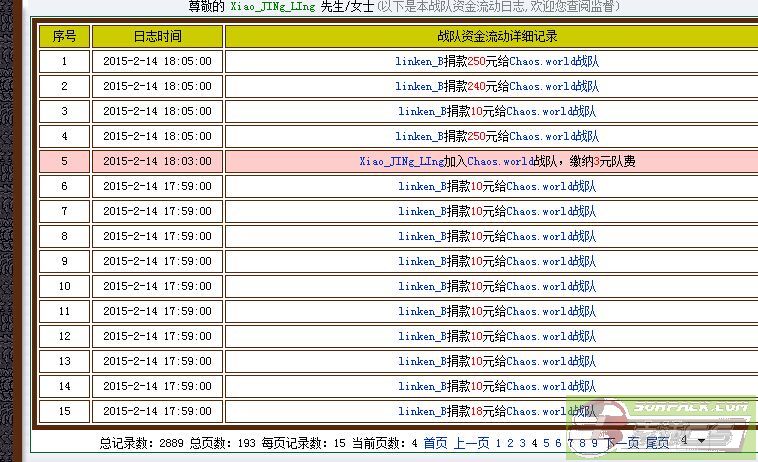
Task: Go to previous page via 上一页
Action: tap(471, 442)
